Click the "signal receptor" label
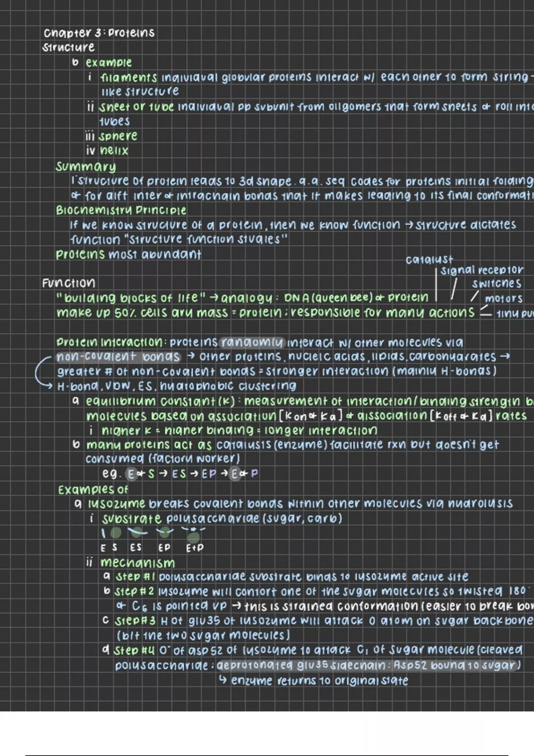Viewport: 534px width, 756px height. point(481,270)
